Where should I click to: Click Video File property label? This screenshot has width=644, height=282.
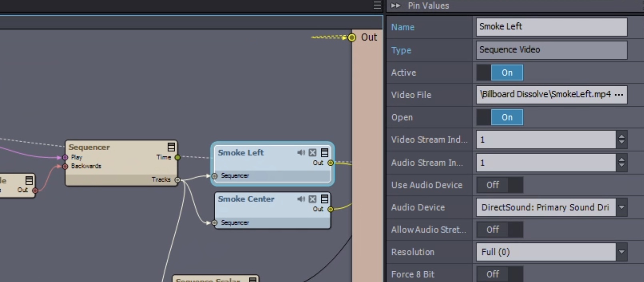pos(411,95)
